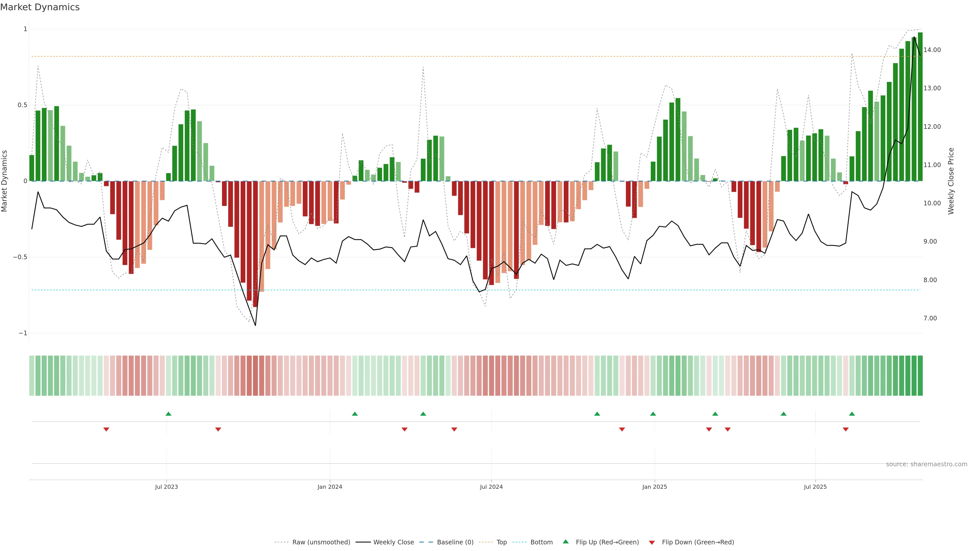Click the second red flip-down triangle from left
Screen dimensions: 980x551
[x=218, y=429]
